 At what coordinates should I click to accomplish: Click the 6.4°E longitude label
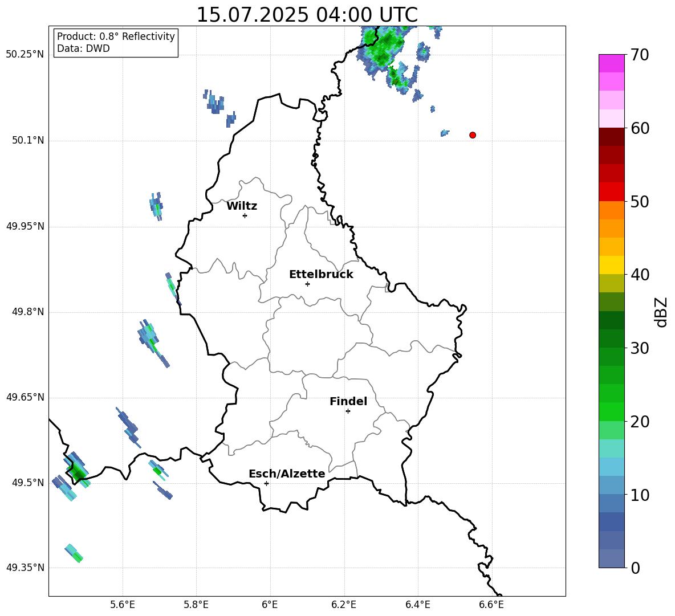pyautogui.click(x=417, y=605)
